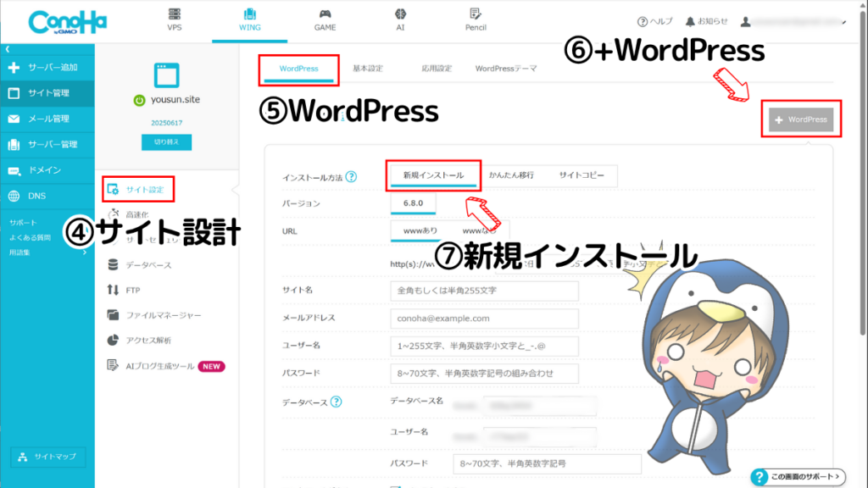
Task: Open the サポート link in sidebar
Action: [23, 223]
